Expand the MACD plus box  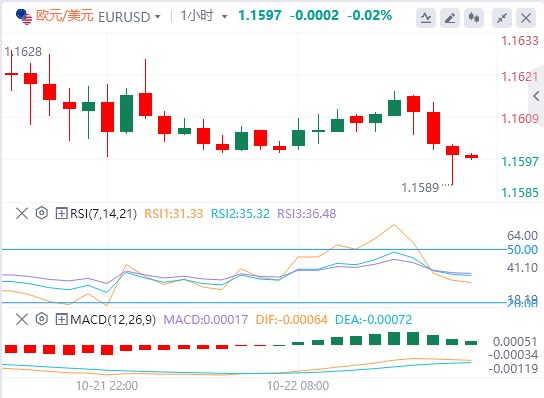[x=61, y=319]
